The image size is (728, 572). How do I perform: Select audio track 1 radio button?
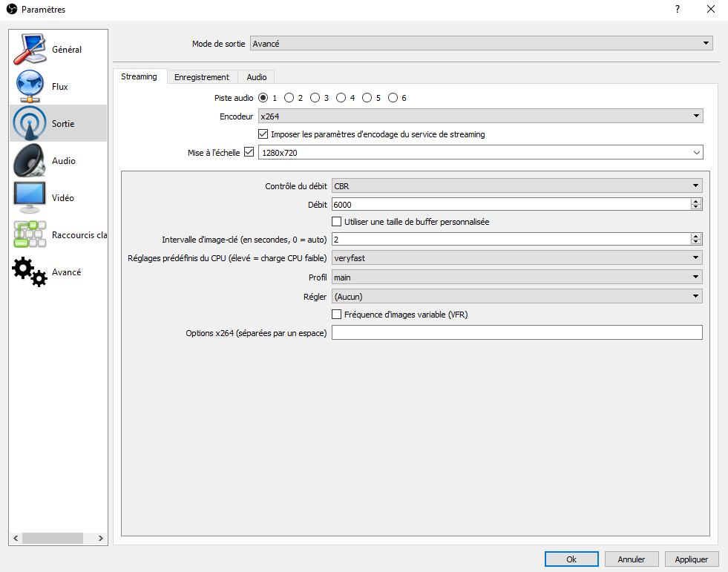click(263, 97)
